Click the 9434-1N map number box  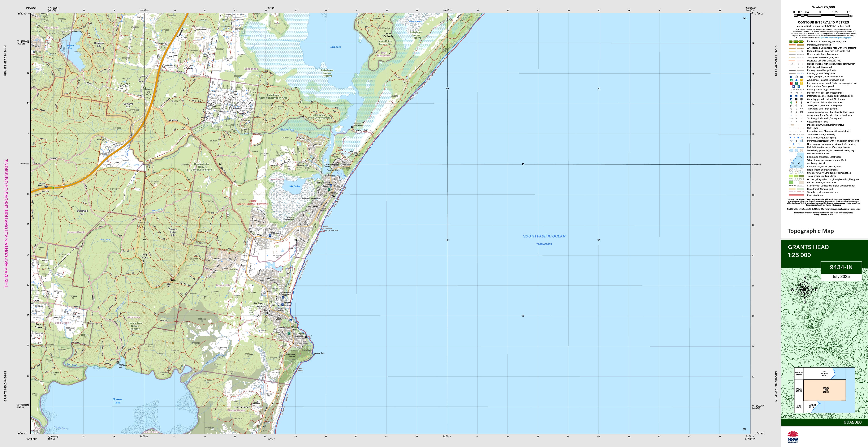[841, 267]
